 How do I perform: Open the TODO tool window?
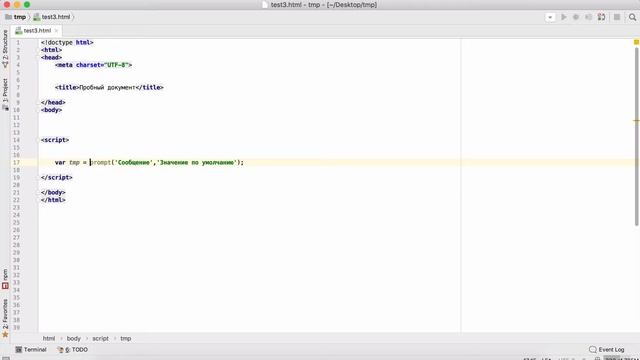pyautogui.click(x=73, y=350)
